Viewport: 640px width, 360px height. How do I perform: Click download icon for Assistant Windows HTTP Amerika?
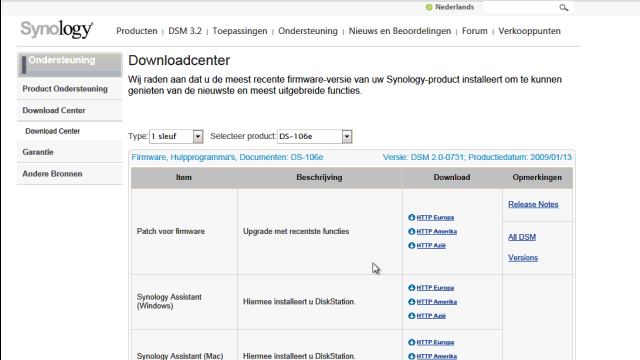click(x=411, y=302)
